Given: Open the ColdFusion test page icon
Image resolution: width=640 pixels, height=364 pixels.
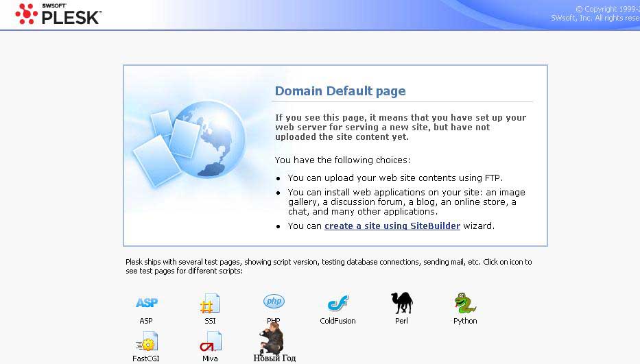Looking at the screenshot, I should pyautogui.click(x=337, y=303).
